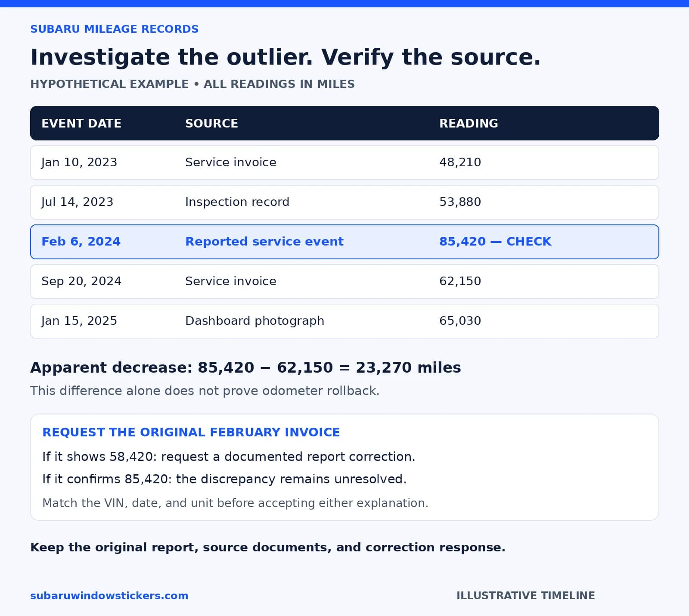Image resolution: width=689 pixels, height=616 pixels.
Task: Click the ILLUSTRATIVE TIMELINE footer label
Action: pos(526,596)
